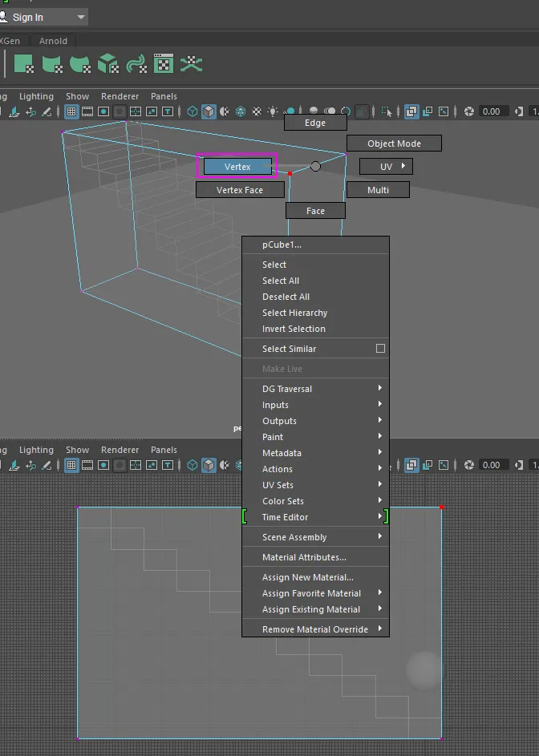Click the Automatic mapping cube shelf icon
Image resolution: width=539 pixels, height=756 pixels.
(x=108, y=63)
